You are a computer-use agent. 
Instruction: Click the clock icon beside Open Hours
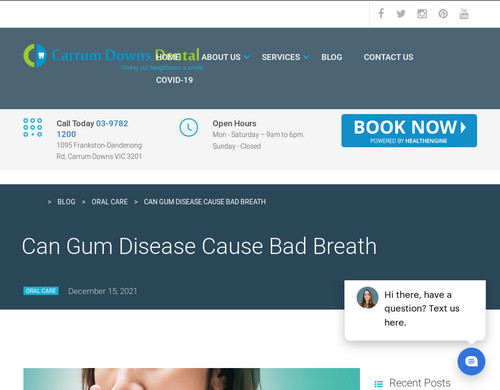click(x=189, y=127)
